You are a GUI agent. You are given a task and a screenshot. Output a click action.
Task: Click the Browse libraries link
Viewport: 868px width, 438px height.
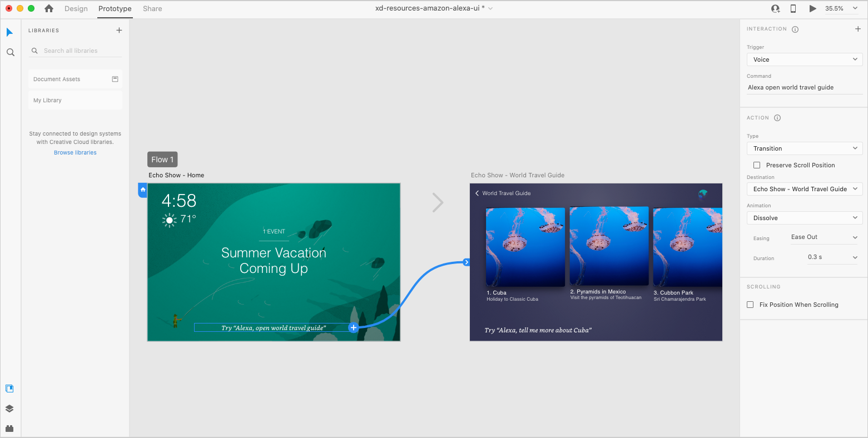point(75,152)
